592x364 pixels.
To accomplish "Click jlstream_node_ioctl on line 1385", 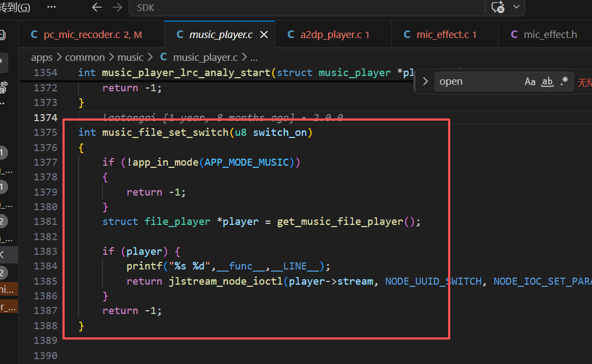I will pyautogui.click(x=225, y=281).
